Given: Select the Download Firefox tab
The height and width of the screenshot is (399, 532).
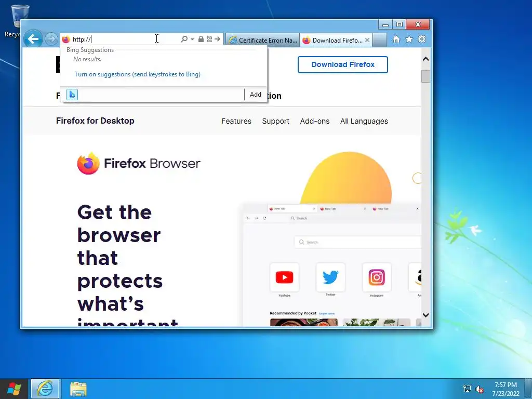Looking at the screenshot, I should point(334,40).
